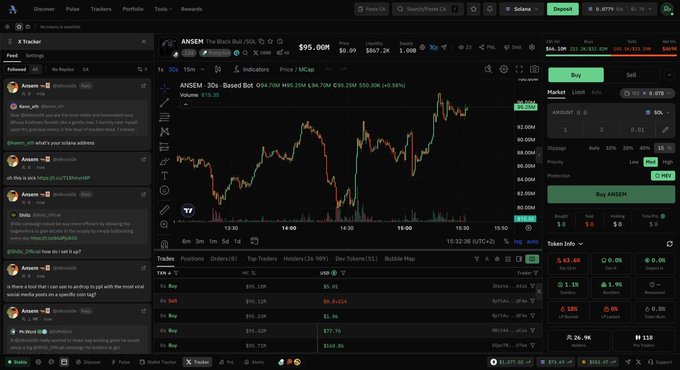Select the ruler measure tool
Image resolution: width=680 pixels, height=370 pixels.
coord(164,210)
